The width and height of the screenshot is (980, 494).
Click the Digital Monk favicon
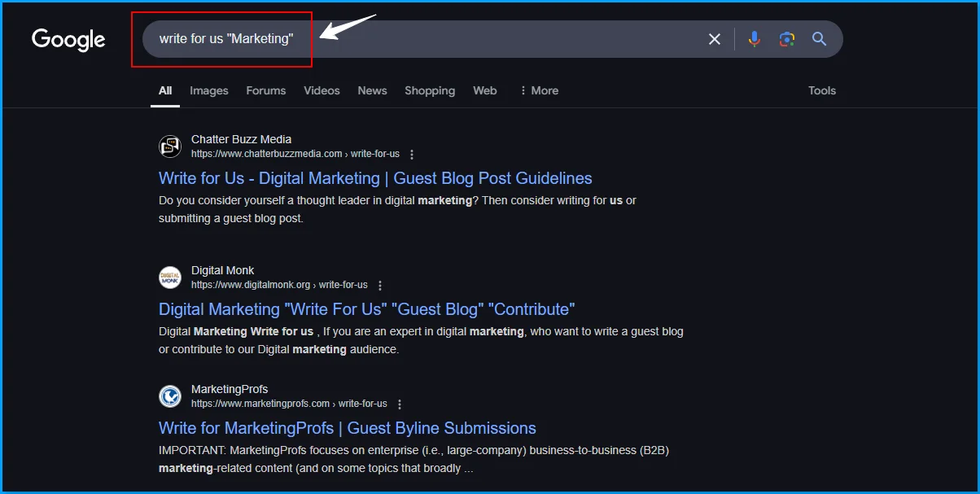click(169, 278)
